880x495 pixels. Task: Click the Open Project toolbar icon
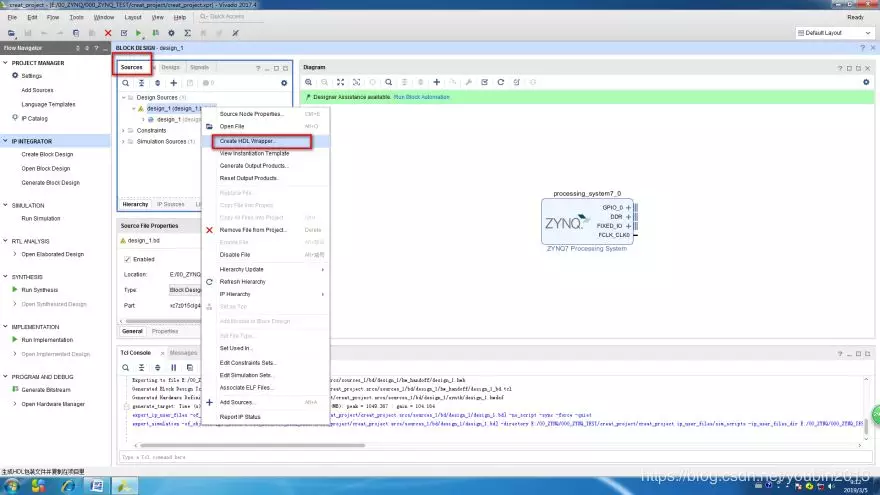point(11,33)
